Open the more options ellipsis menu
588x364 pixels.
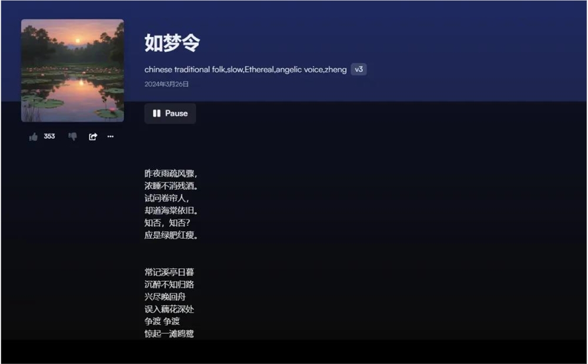coord(111,136)
